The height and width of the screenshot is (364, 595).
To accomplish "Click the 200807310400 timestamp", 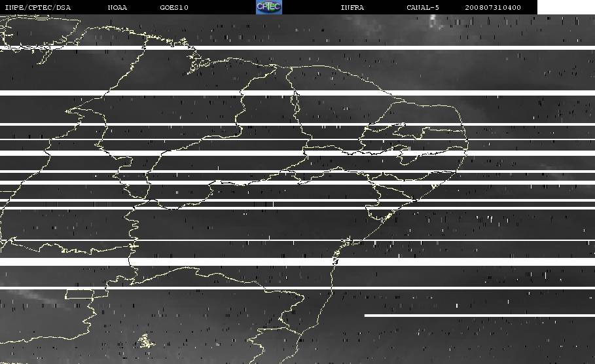I will pos(493,8).
